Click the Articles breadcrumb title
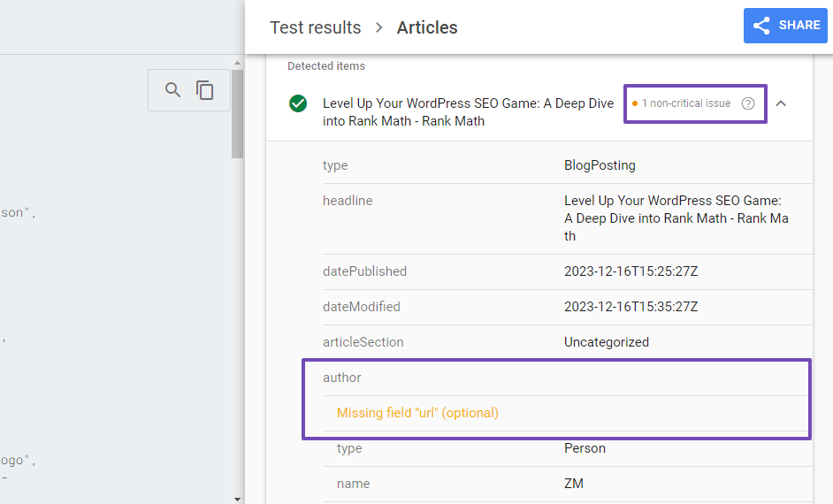 pyautogui.click(x=426, y=27)
